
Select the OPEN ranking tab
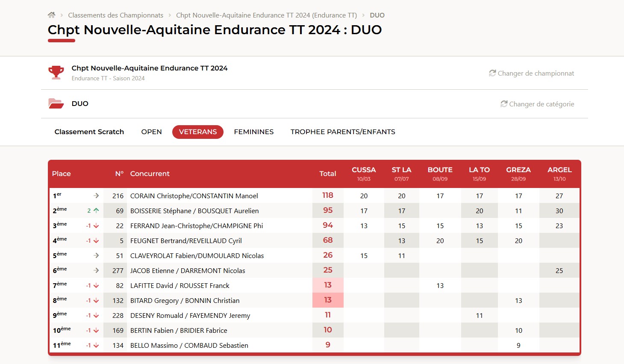pyautogui.click(x=151, y=132)
